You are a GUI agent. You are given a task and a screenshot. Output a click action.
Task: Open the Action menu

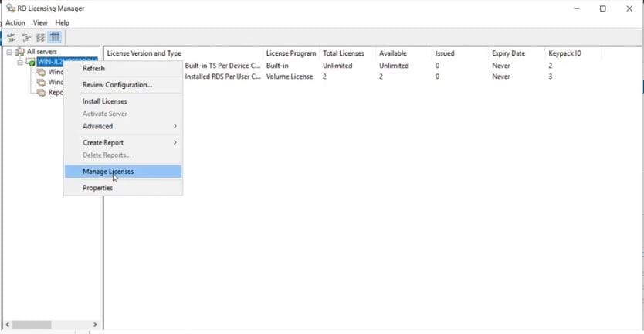pyautogui.click(x=15, y=23)
